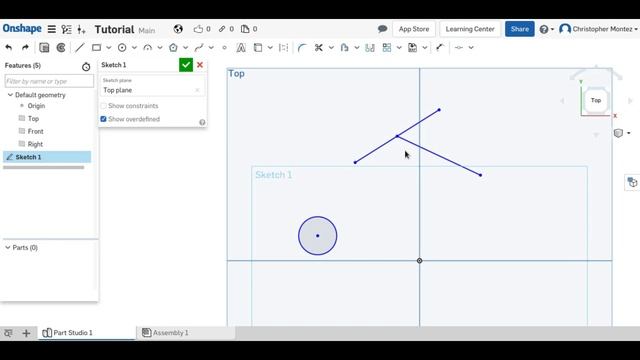This screenshot has width=640, height=360.
Task: Expand the pattern tool dropdown
Action: 399,48
